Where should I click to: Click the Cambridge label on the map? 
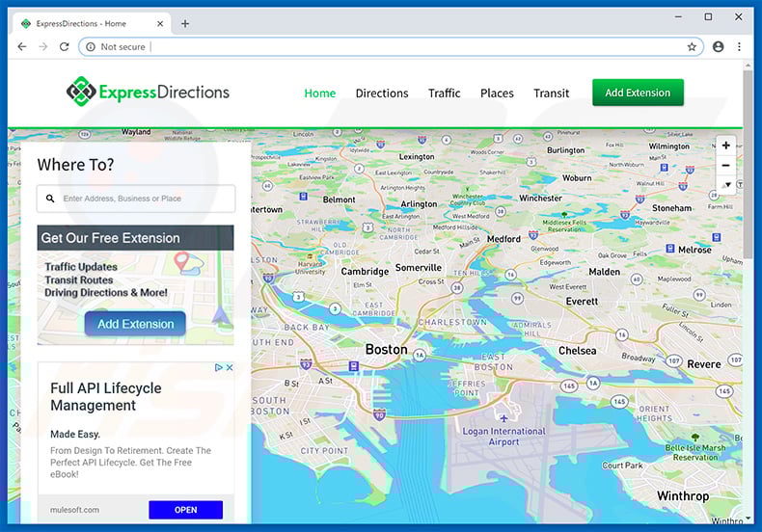point(365,272)
